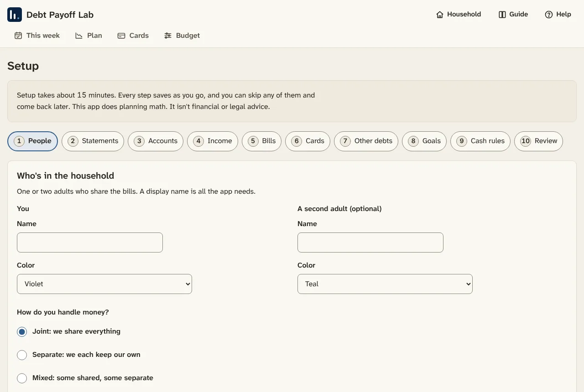This screenshot has height=392, width=584.
Task: Click the Household house icon
Action: point(440,15)
